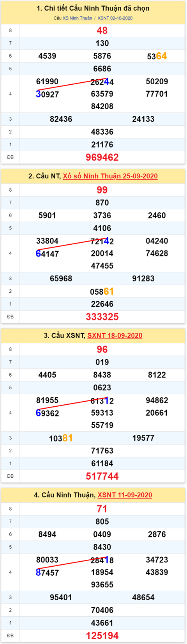Click eighth prize number 71
187x644 pixels.
point(102,509)
